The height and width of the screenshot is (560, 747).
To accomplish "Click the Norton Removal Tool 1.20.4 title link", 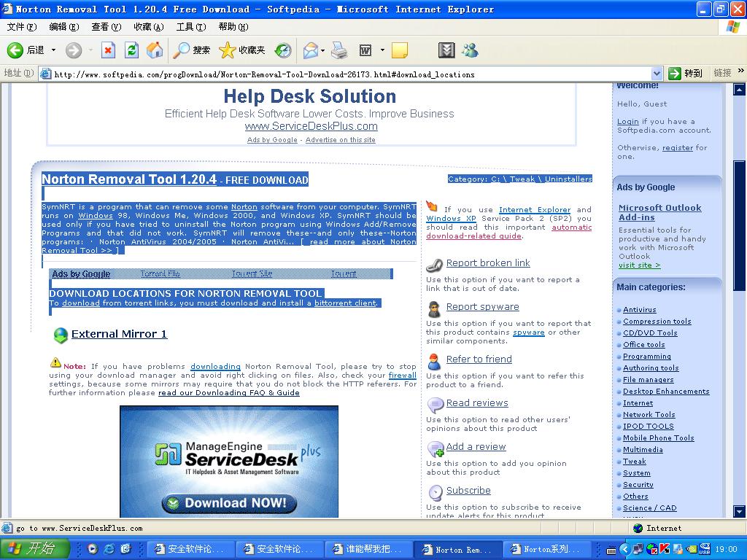I will pos(129,179).
